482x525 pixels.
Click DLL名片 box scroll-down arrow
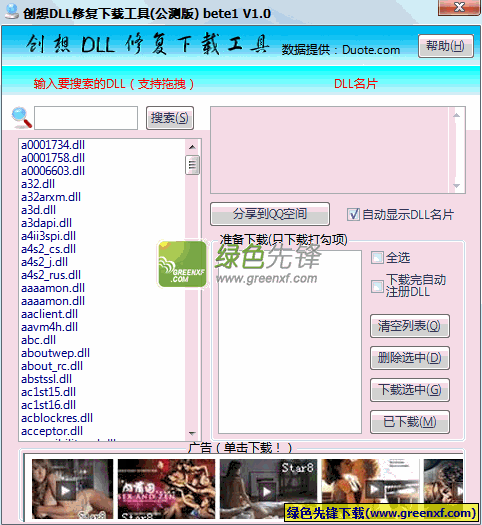click(x=457, y=186)
